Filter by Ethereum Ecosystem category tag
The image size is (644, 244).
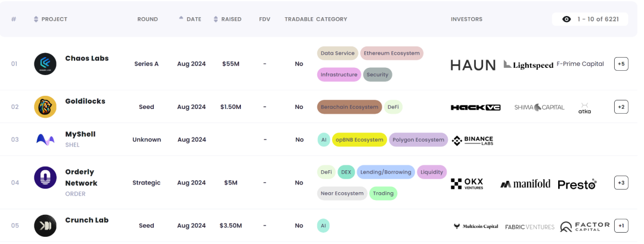tap(392, 54)
